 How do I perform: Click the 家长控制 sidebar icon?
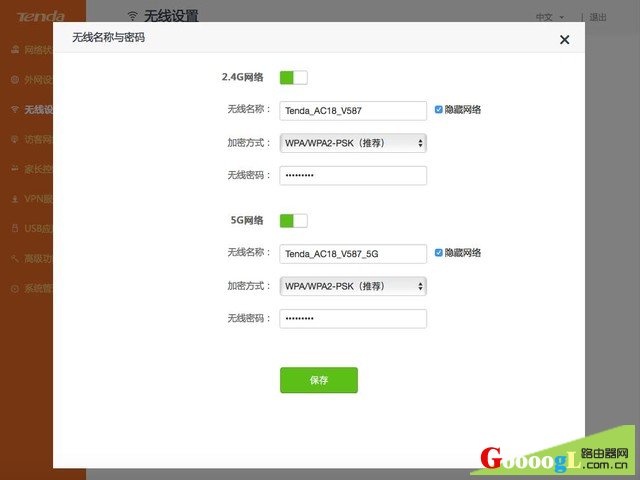pos(14,169)
